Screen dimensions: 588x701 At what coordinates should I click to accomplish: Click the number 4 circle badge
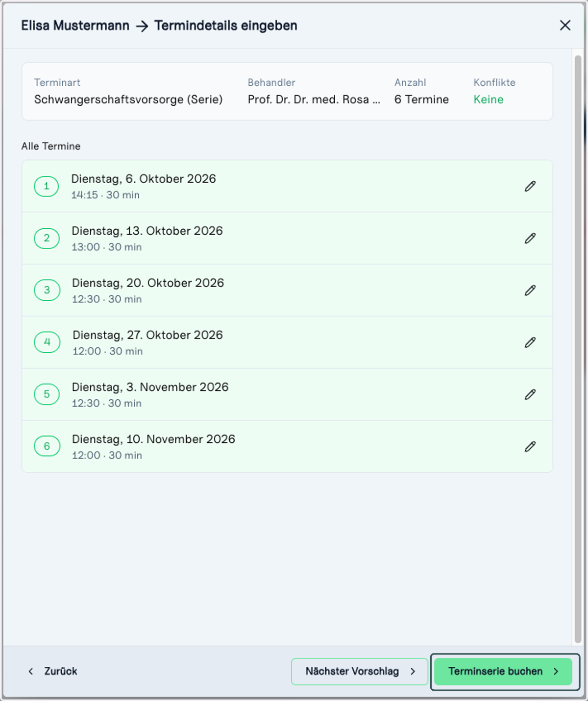coord(47,342)
